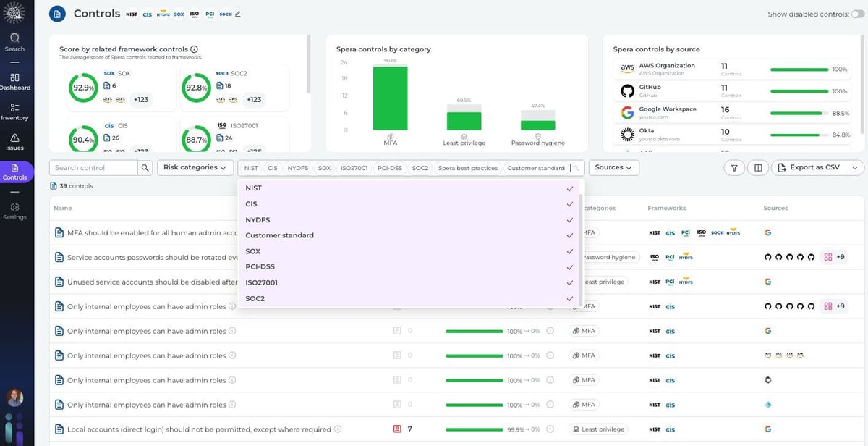Screen dimensions: 868x446
Task: Click Google source icon on MFA should be enabled row
Action: (x=768, y=232)
